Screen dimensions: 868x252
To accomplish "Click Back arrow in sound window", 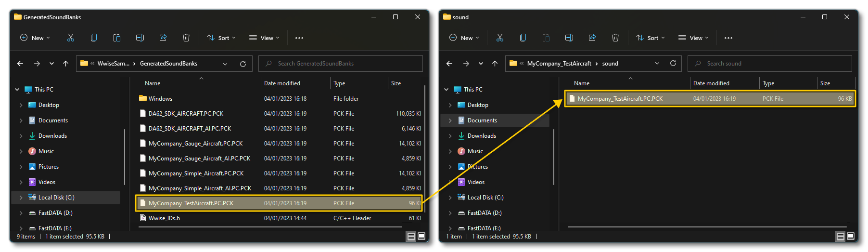I will pos(449,64).
